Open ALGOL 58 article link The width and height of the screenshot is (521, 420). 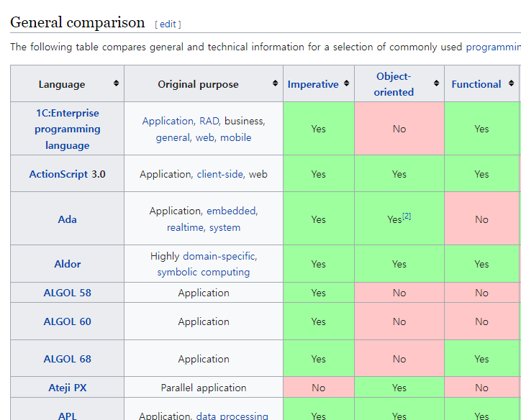(x=67, y=293)
